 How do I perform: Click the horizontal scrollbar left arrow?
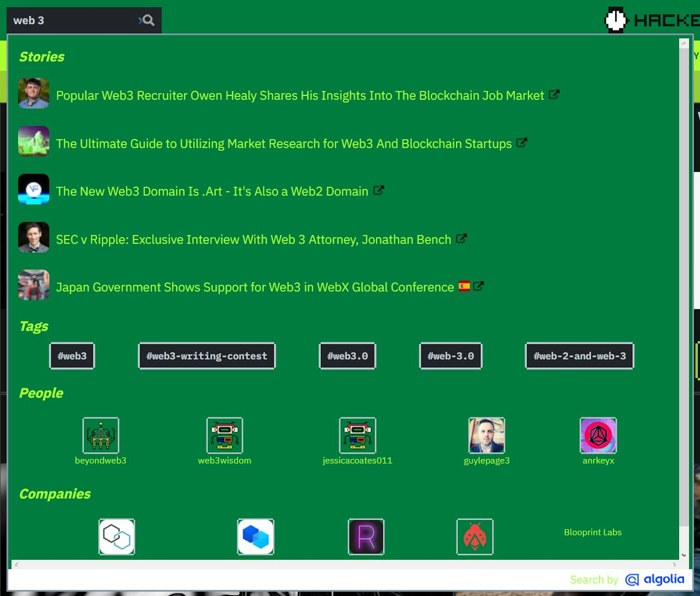[16, 564]
